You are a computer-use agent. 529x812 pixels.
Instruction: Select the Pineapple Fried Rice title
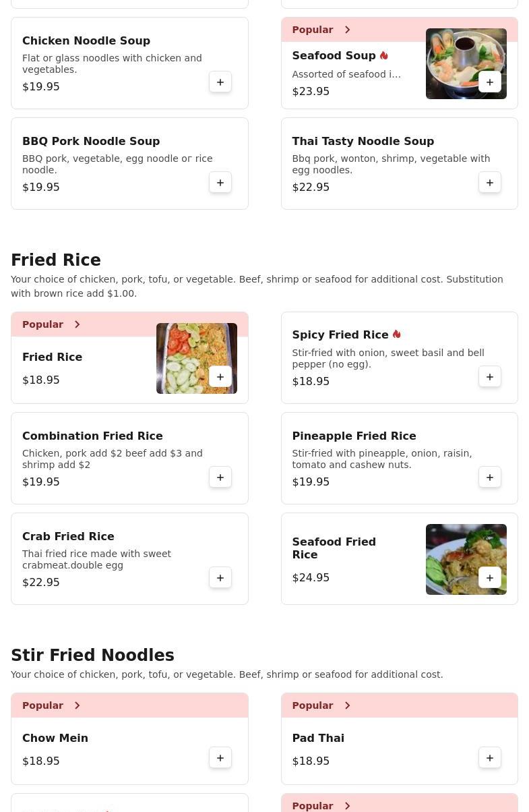354,436
